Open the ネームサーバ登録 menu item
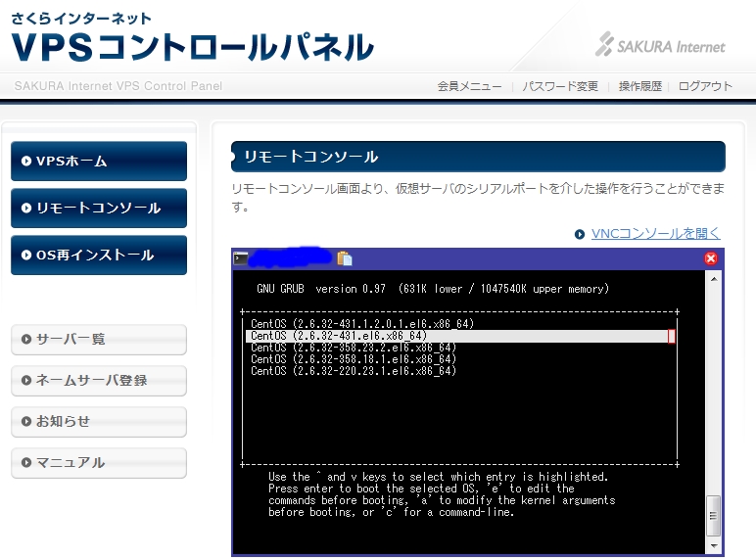The image size is (756, 559). tap(99, 380)
